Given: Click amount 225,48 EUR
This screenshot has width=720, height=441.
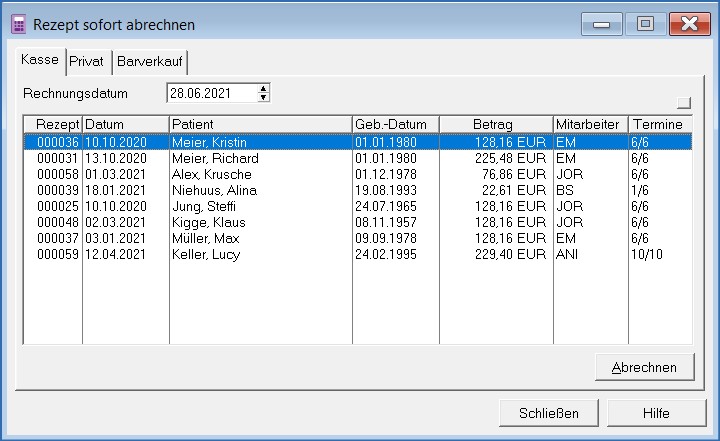Looking at the screenshot, I should coord(511,158).
